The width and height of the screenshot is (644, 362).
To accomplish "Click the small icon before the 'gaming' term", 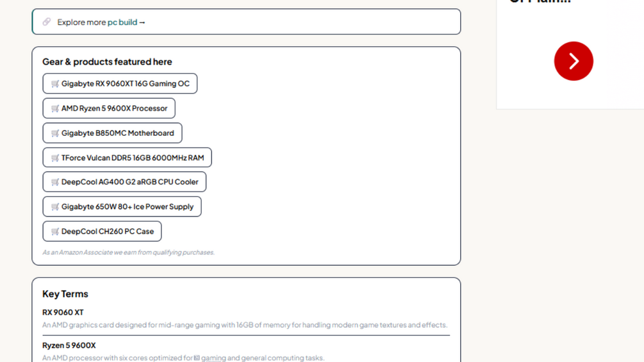I will pos(197,358).
